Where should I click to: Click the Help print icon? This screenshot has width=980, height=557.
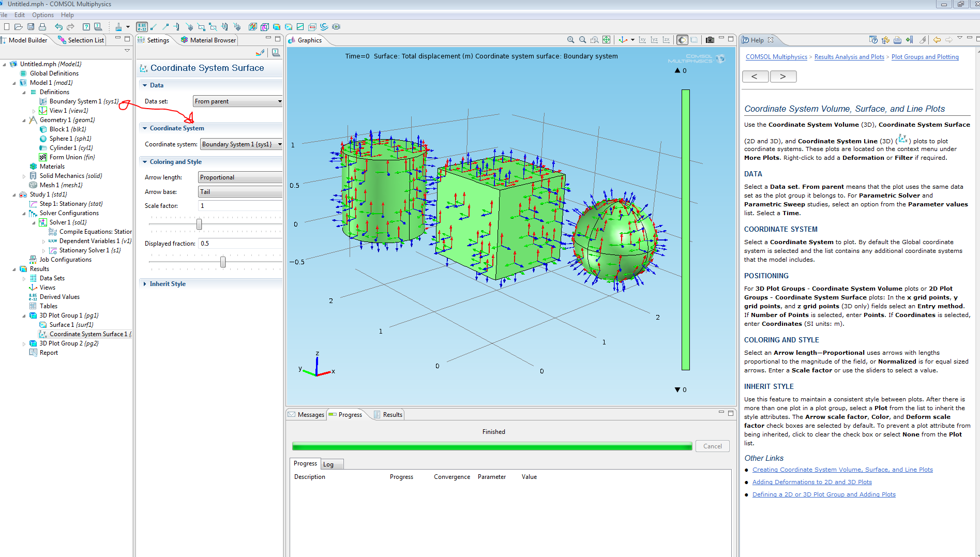pos(897,40)
